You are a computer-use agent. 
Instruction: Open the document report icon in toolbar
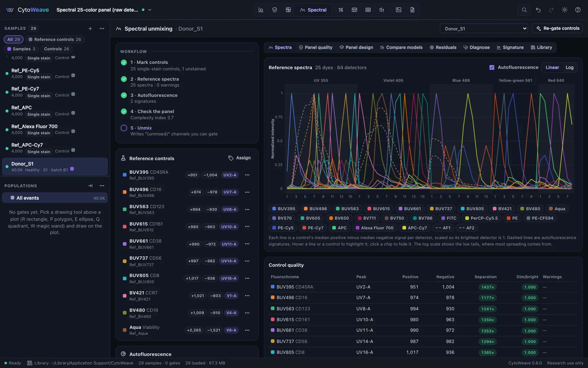pos(412,10)
